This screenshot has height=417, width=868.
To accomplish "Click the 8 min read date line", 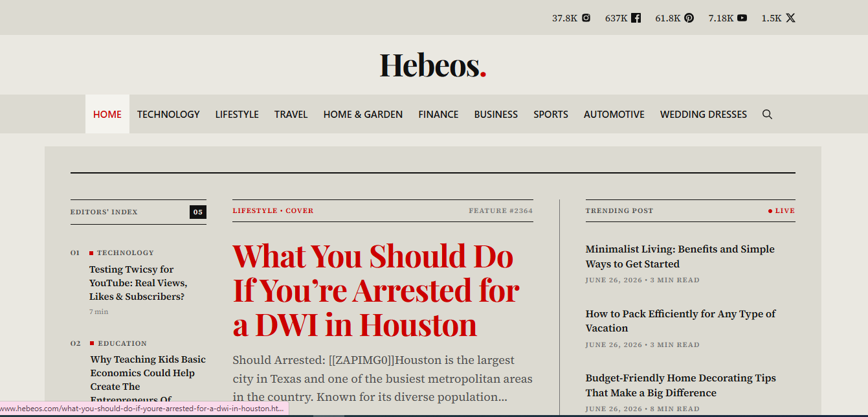I will [643, 409].
